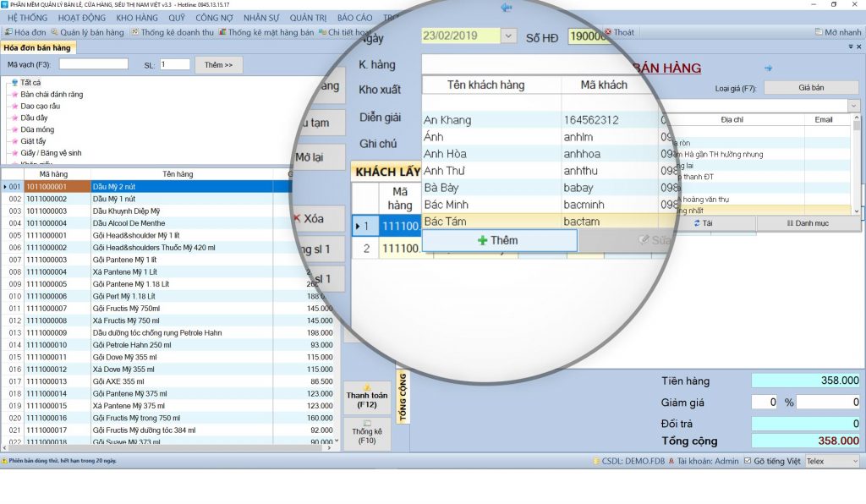Image resolution: width=866 pixels, height=504 pixels.
Task: Open Thống kê (F10) statistics
Action: (x=367, y=432)
